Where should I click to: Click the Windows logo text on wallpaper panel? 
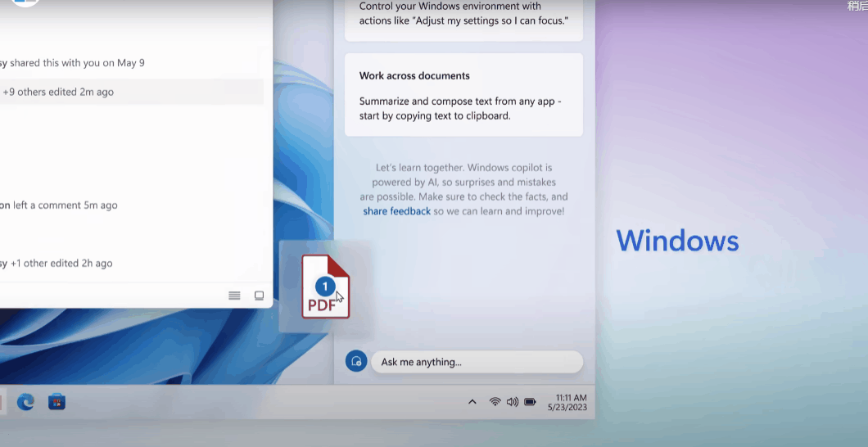(x=677, y=241)
